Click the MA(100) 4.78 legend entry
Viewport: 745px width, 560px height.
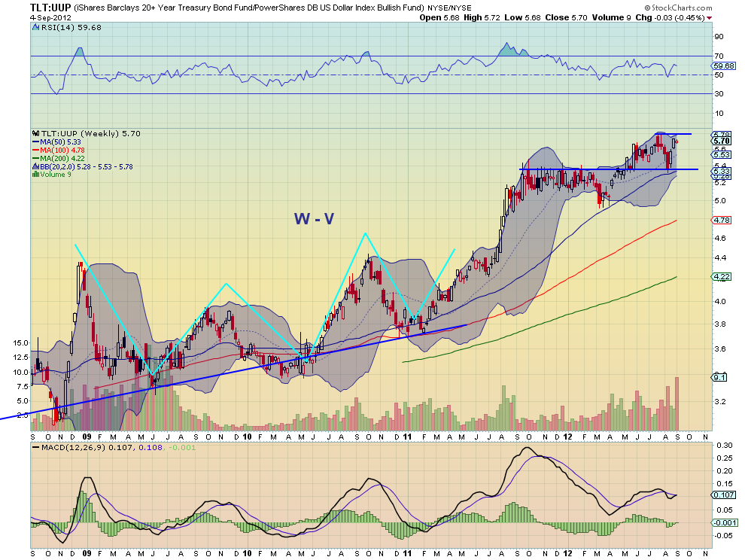click(62, 151)
